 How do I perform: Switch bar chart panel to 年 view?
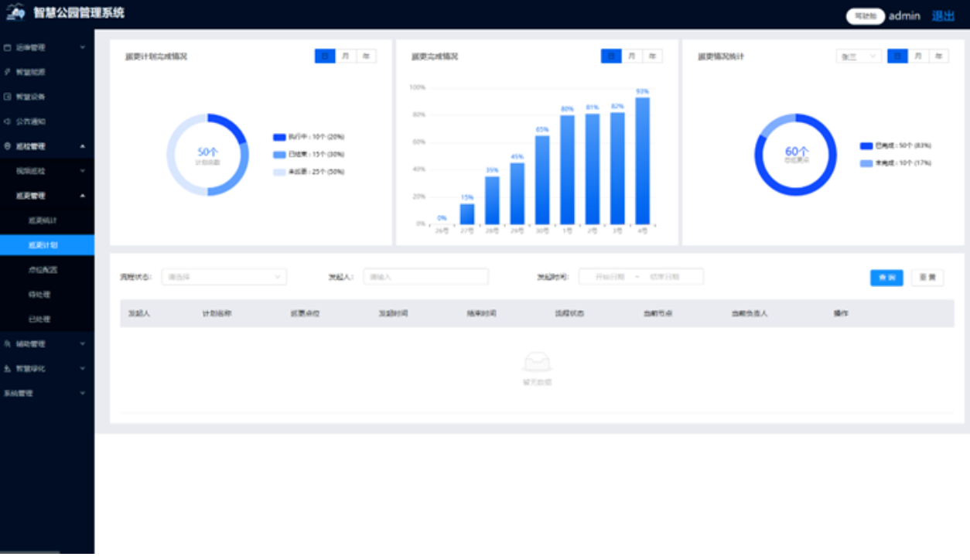click(653, 56)
